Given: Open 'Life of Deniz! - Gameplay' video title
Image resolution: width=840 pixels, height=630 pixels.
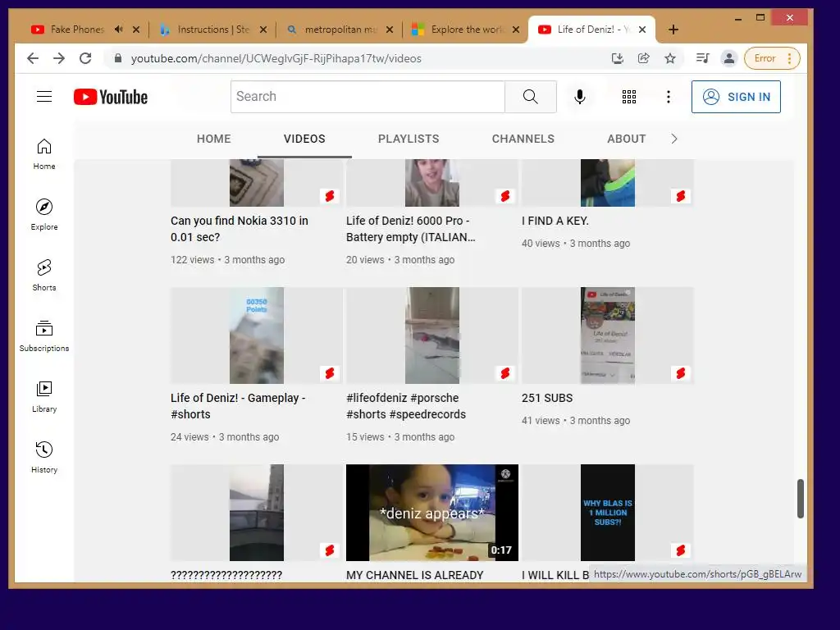Looking at the screenshot, I should [238, 406].
